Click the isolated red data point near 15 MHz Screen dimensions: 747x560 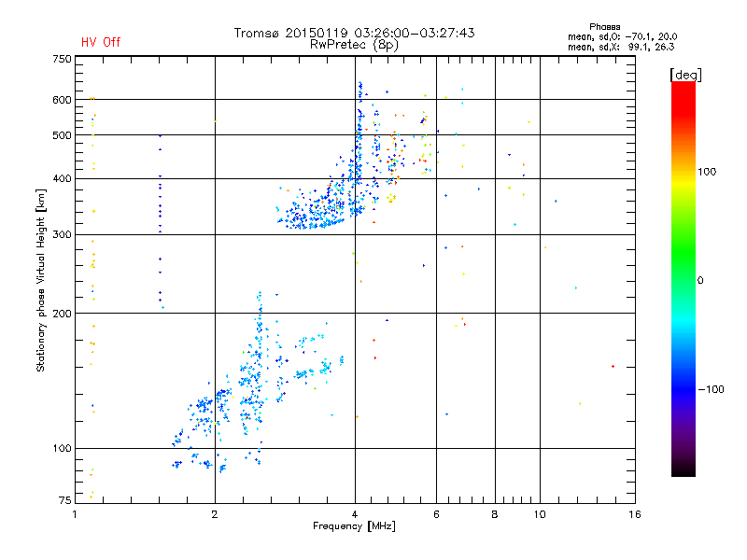(613, 366)
